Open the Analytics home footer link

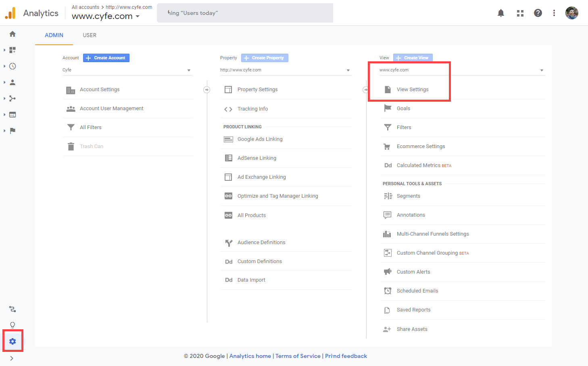click(x=250, y=356)
